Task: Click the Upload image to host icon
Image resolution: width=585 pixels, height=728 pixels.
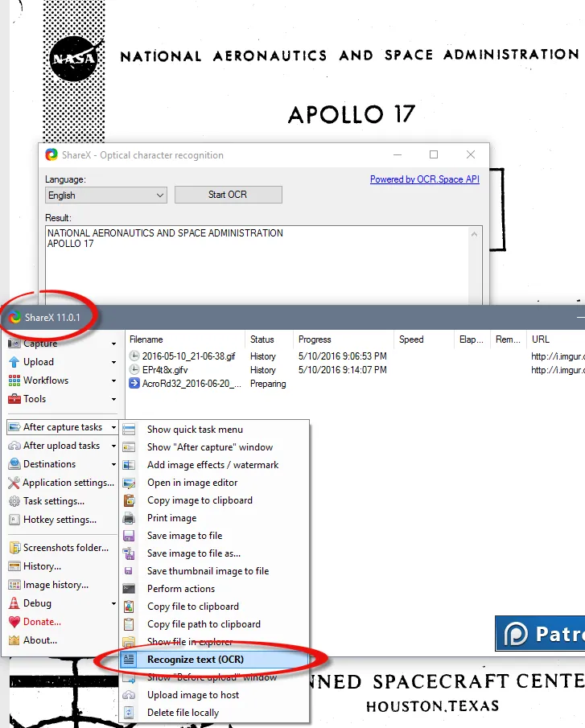Action: tap(129, 695)
